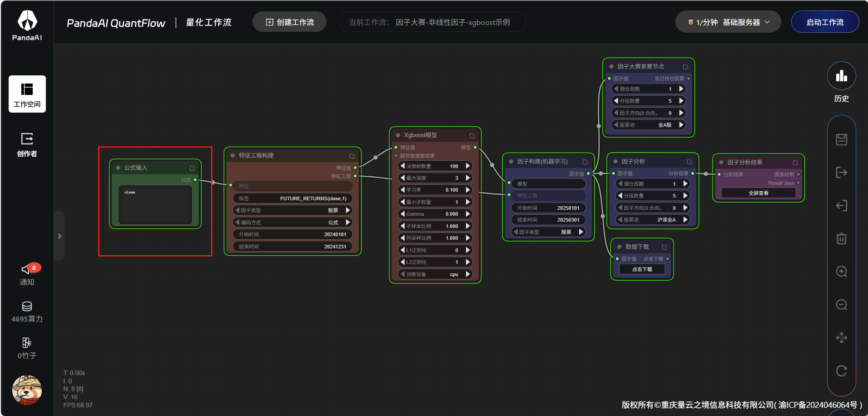Click the four-arrow move canvas icon

tap(842, 338)
